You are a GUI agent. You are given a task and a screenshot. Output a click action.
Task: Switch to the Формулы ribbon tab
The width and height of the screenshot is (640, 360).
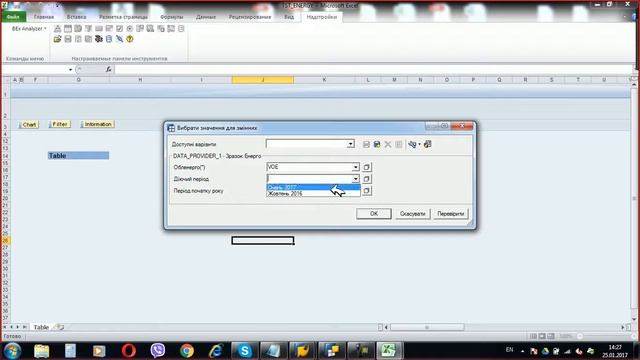[x=171, y=17]
